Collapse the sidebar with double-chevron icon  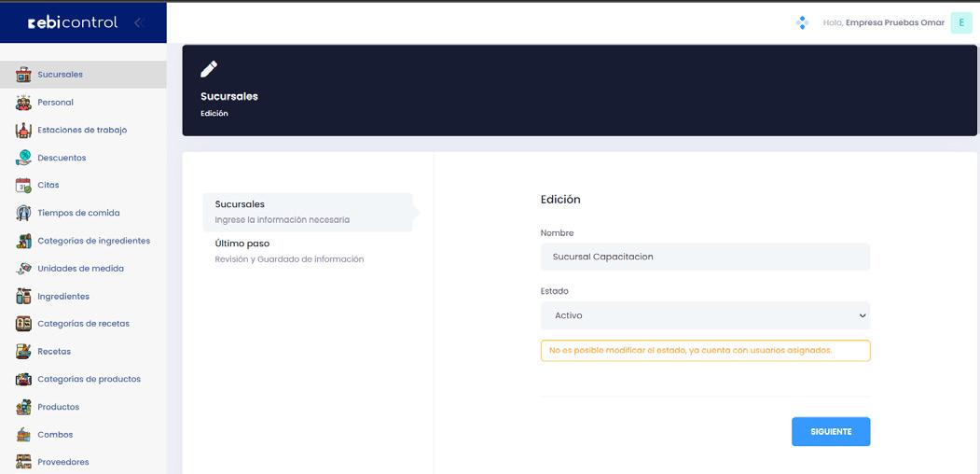point(139,22)
